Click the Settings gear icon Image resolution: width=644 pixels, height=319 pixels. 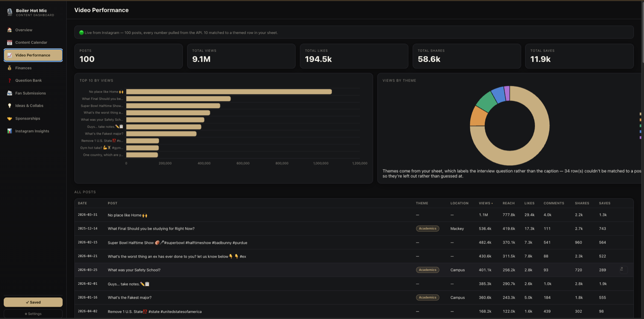pyautogui.click(x=26, y=314)
